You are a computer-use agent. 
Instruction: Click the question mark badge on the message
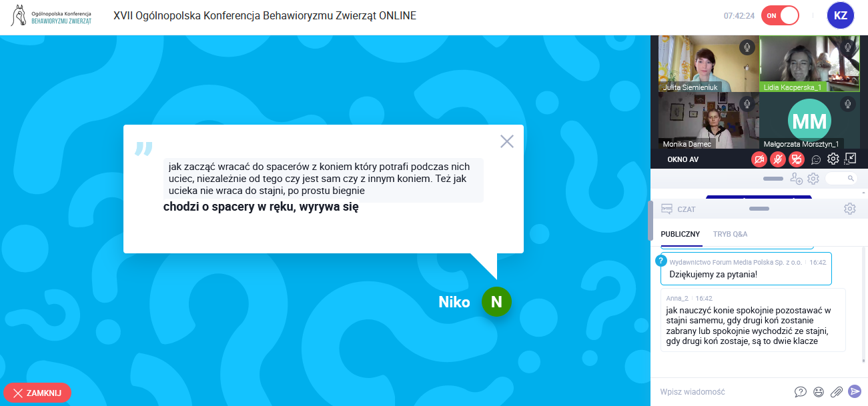pos(661,261)
